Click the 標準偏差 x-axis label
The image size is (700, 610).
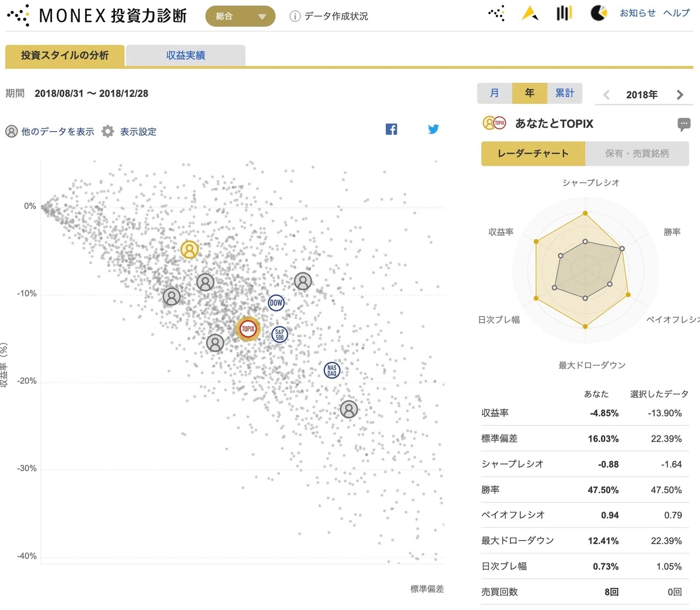(427, 589)
